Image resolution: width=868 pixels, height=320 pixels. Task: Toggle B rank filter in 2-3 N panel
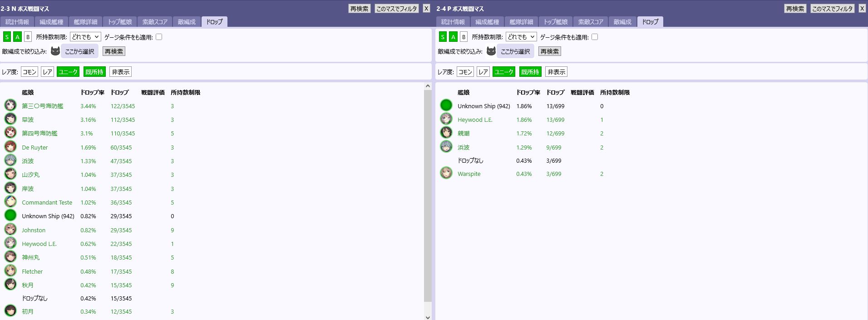coord(28,37)
